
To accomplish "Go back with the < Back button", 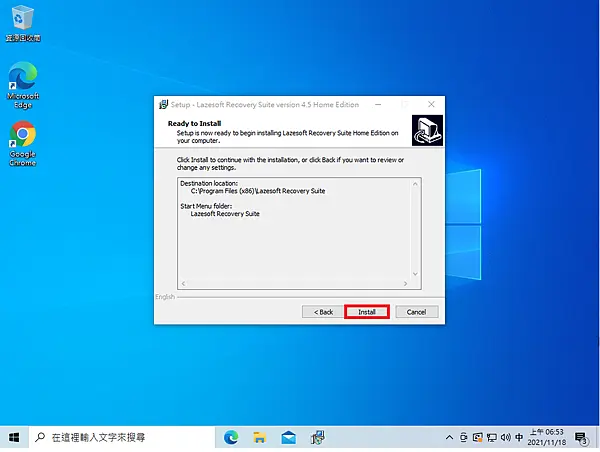I will click(x=323, y=312).
